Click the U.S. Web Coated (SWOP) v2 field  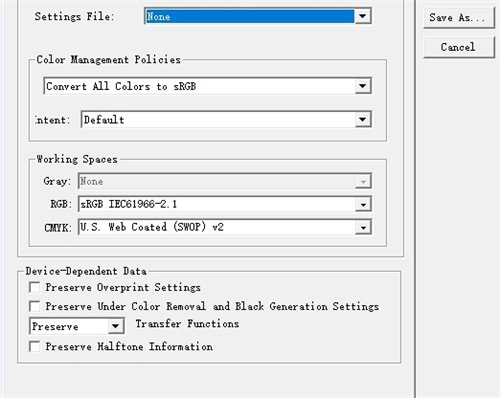click(224, 227)
